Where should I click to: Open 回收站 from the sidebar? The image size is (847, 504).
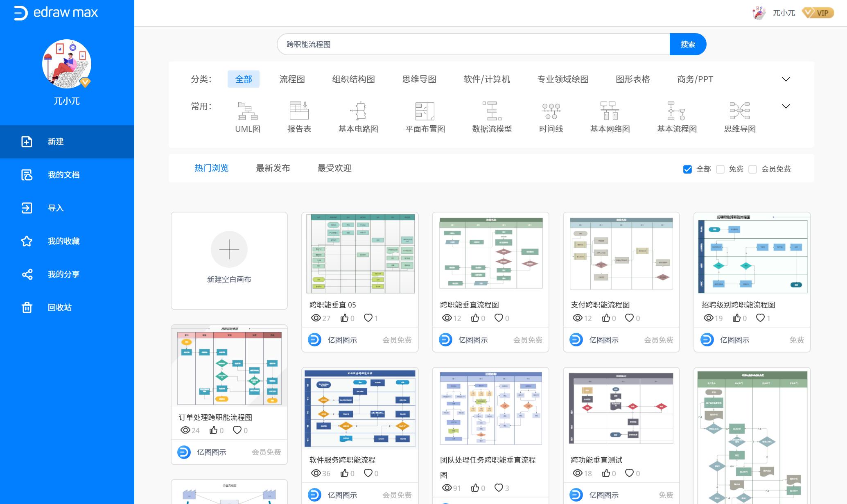pos(60,307)
